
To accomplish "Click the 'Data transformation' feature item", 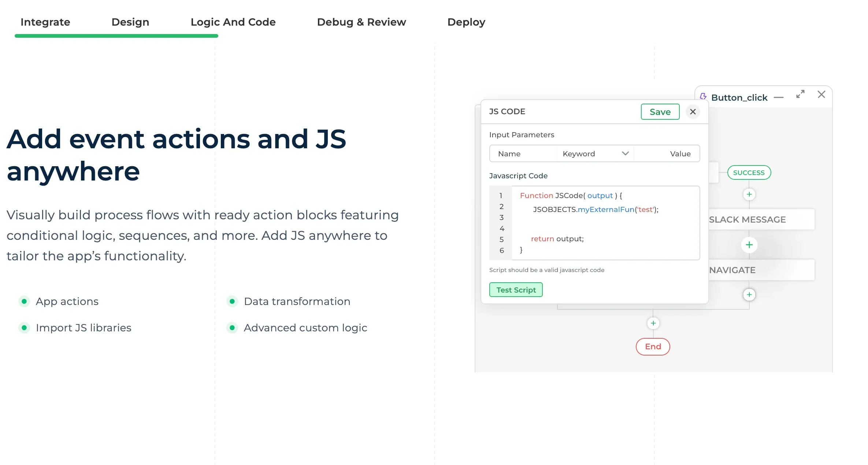I will click(x=289, y=301).
